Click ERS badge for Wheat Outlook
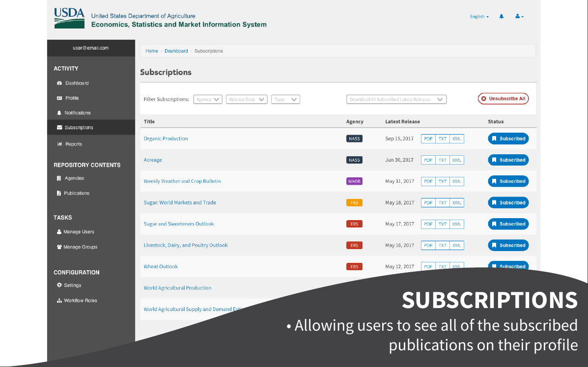The image size is (588, 367). [x=354, y=267]
